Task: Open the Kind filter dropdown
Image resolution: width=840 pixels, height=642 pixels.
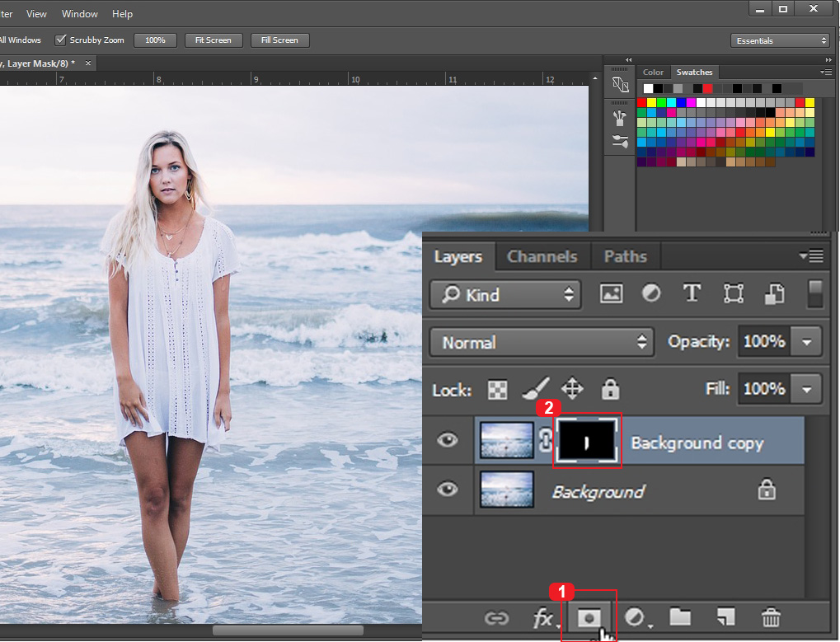Action: (505, 294)
